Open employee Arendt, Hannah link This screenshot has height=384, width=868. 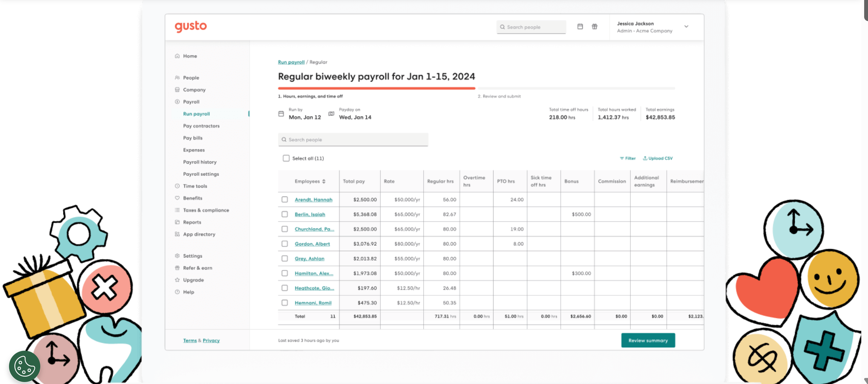point(313,200)
